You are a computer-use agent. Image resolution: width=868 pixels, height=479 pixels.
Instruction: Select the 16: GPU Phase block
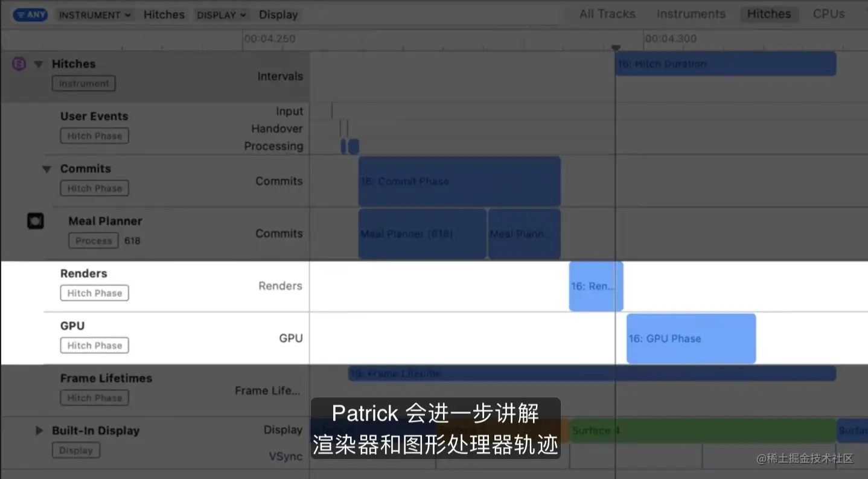[x=691, y=338]
